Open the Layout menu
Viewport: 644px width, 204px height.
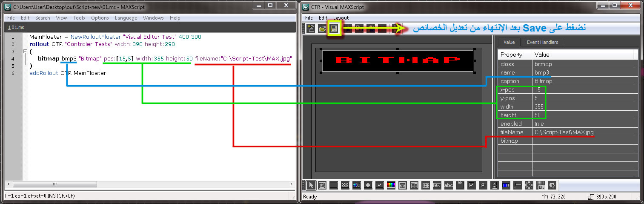pyautogui.click(x=341, y=18)
